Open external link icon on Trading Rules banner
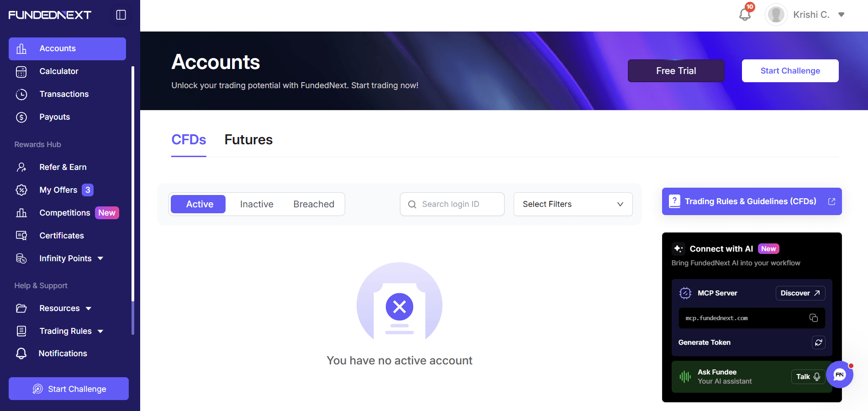 click(x=832, y=201)
